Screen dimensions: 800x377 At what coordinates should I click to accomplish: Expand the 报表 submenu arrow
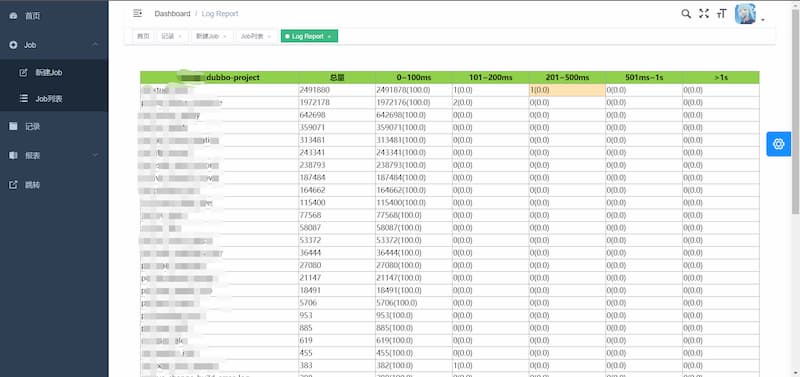(x=95, y=155)
